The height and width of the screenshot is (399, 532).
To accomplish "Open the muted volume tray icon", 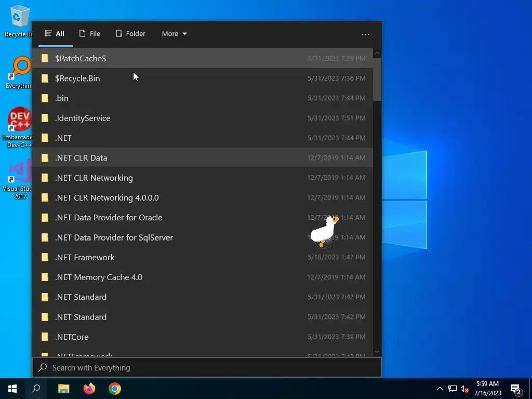I will click(465, 389).
